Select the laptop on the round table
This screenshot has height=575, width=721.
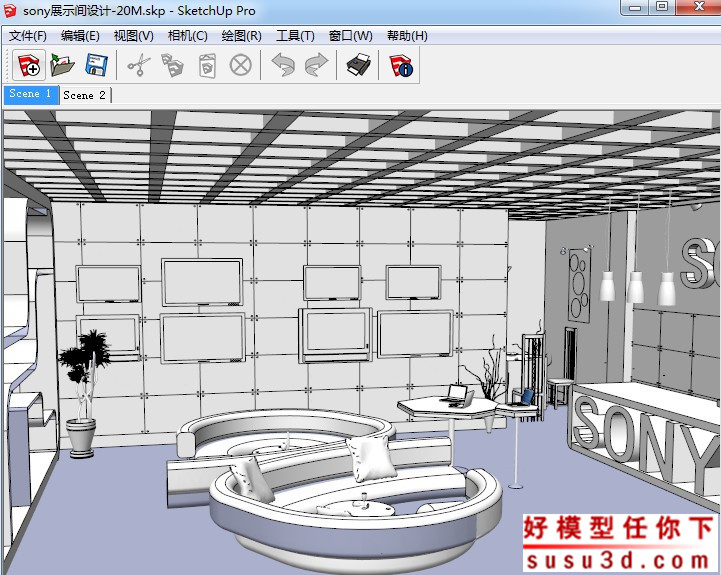click(x=459, y=396)
